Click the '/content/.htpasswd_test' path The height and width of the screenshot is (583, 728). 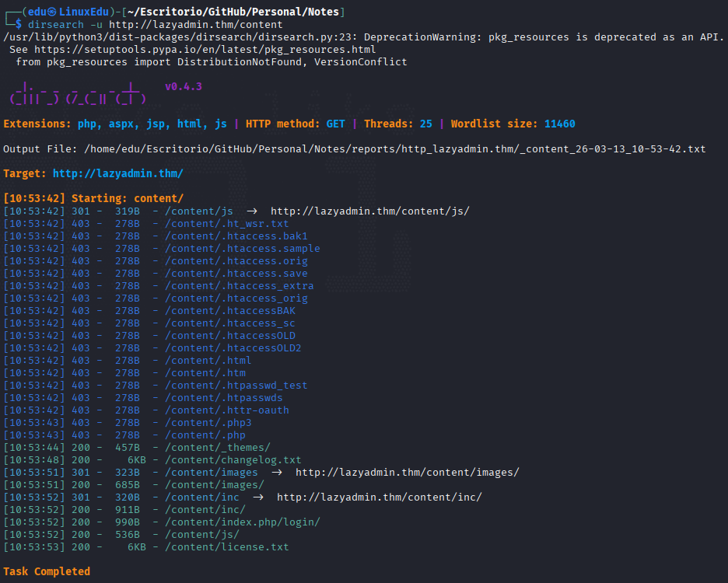pyautogui.click(x=236, y=386)
